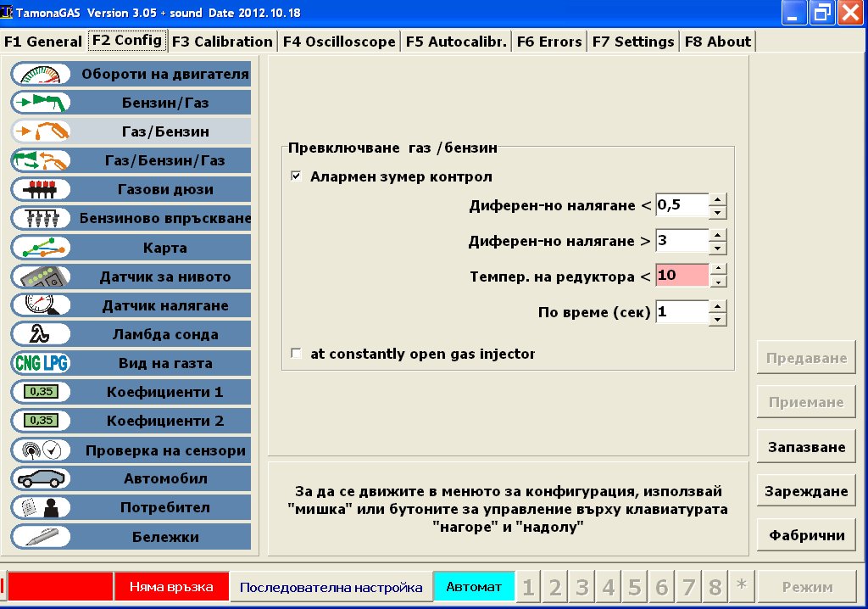The height and width of the screenshot is (609, 868).
Task: Click the Фабрични button
Action: 806,535
